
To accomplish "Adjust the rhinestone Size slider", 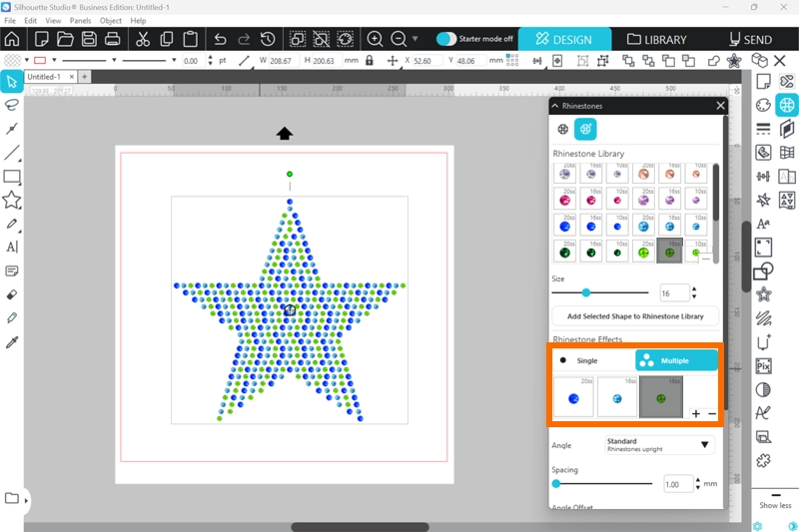I will [x=586, y=292].
